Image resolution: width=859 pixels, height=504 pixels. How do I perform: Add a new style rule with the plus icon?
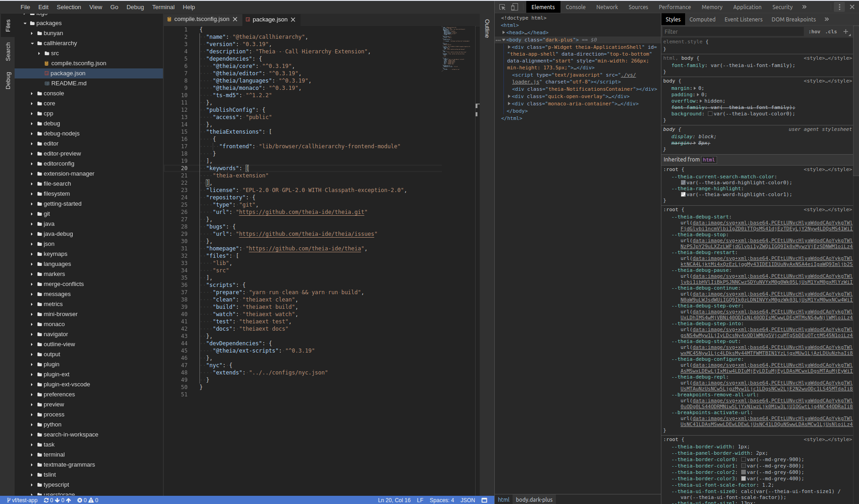click(847, 31)
